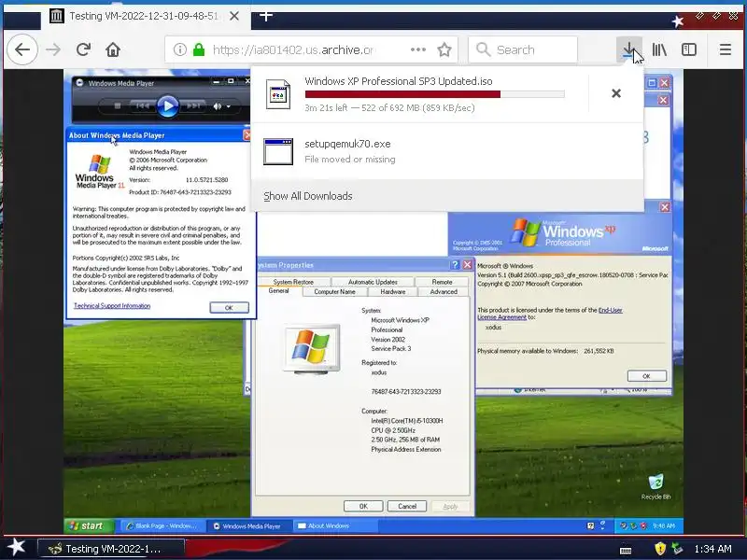747x560 pixels.
Task: Click OK in About Windows dialog
Action: click(x=646, y=376)
